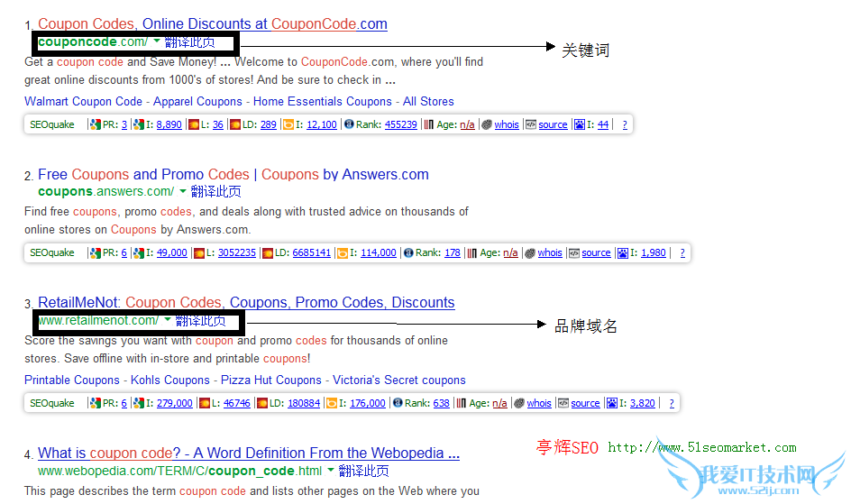Screen dimensions: 851x504
Task: Click the Bing index icon beside 114,000
Action: pos(343,252)
